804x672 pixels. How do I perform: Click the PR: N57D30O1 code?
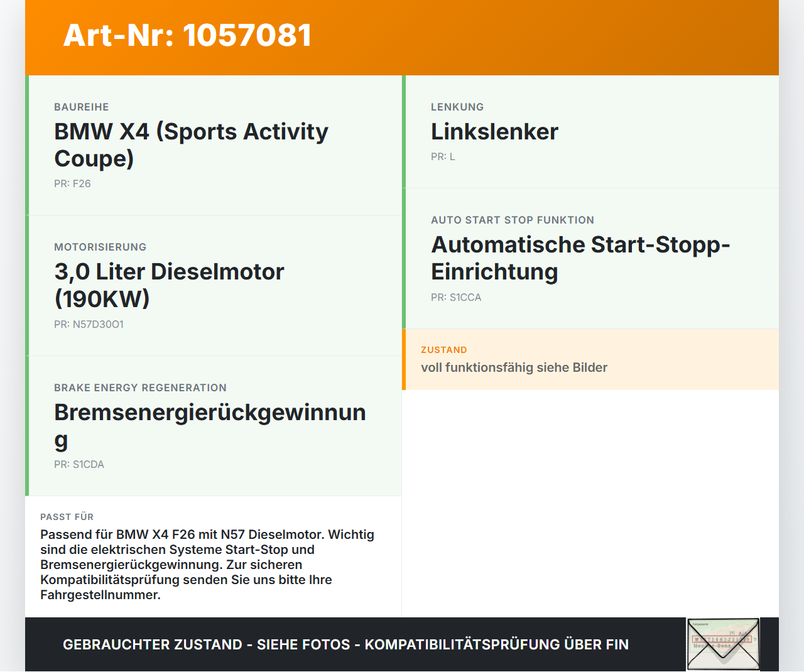tap(89, 324)
